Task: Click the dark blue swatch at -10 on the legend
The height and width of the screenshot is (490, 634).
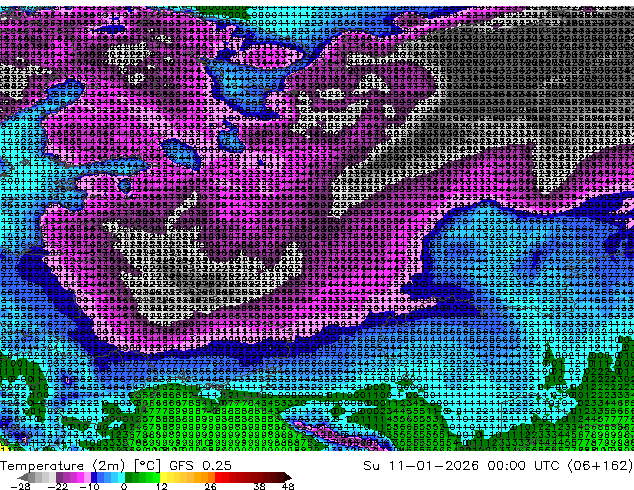Action: (94, 477)
